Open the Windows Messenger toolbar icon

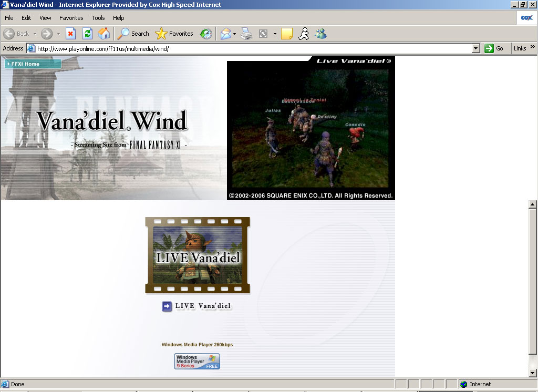320,34
